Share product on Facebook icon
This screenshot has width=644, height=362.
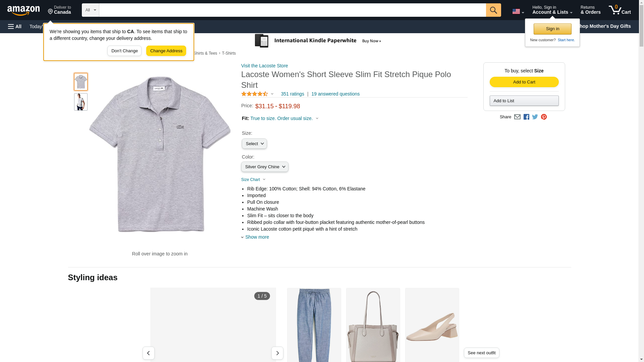(x=526, y=117)
